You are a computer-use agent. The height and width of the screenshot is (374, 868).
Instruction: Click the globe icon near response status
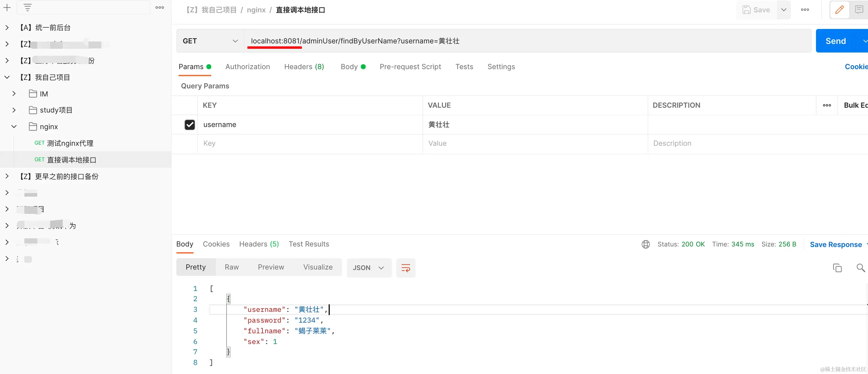coord(645,244)
